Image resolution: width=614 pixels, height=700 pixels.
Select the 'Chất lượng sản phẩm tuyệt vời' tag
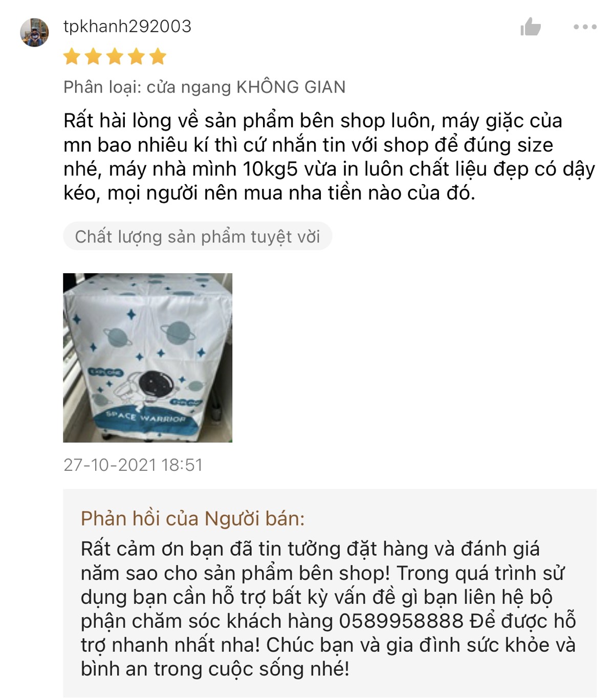198,236
